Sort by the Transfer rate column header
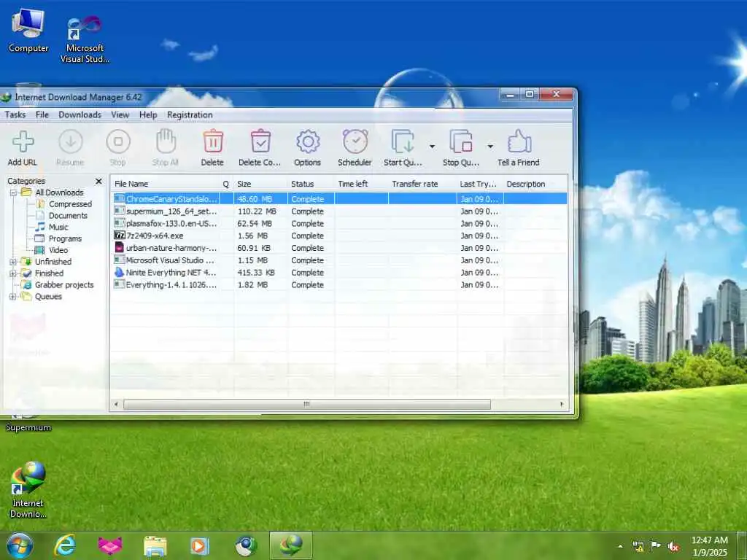Screen dimensions: 747x560 tap(422, 184)
